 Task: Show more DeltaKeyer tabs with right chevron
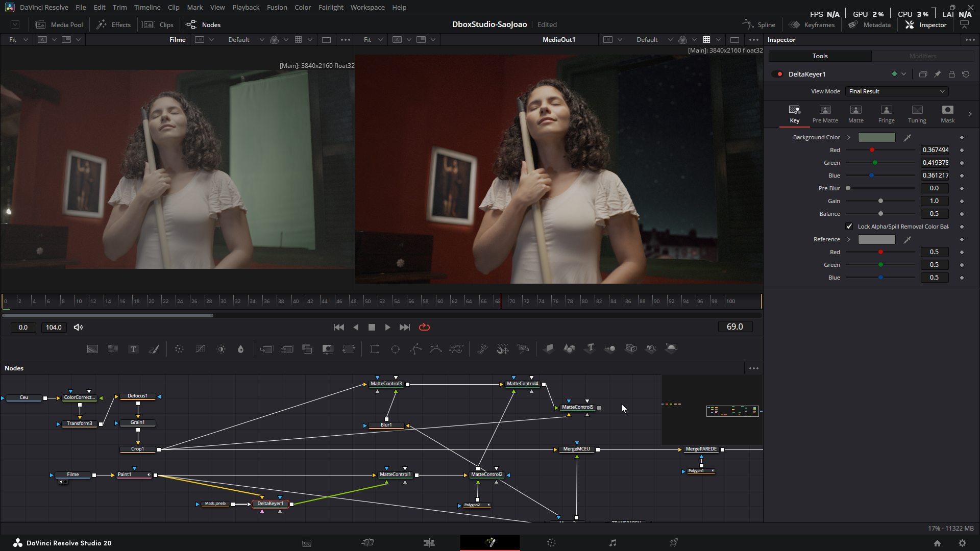click(970, 114)
